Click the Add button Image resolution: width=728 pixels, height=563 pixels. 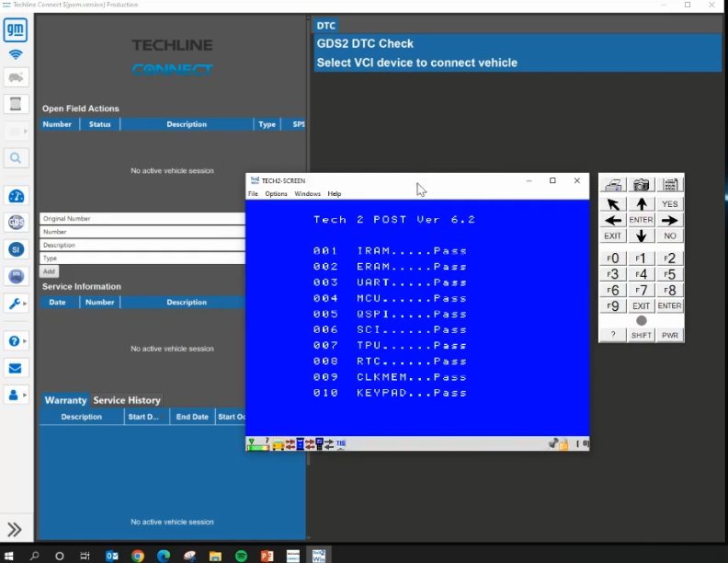(49, 271)
